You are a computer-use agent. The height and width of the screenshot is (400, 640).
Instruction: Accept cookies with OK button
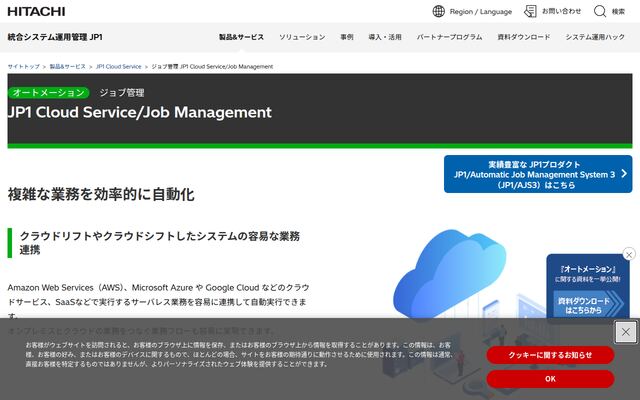click(550, 379)
